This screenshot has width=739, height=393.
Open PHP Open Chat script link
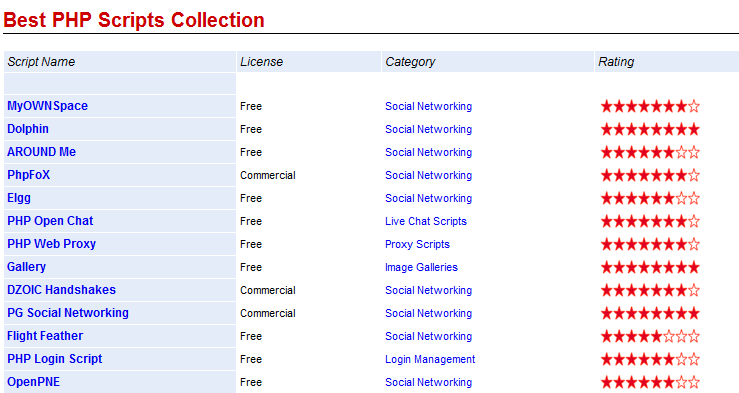[50, 221]
